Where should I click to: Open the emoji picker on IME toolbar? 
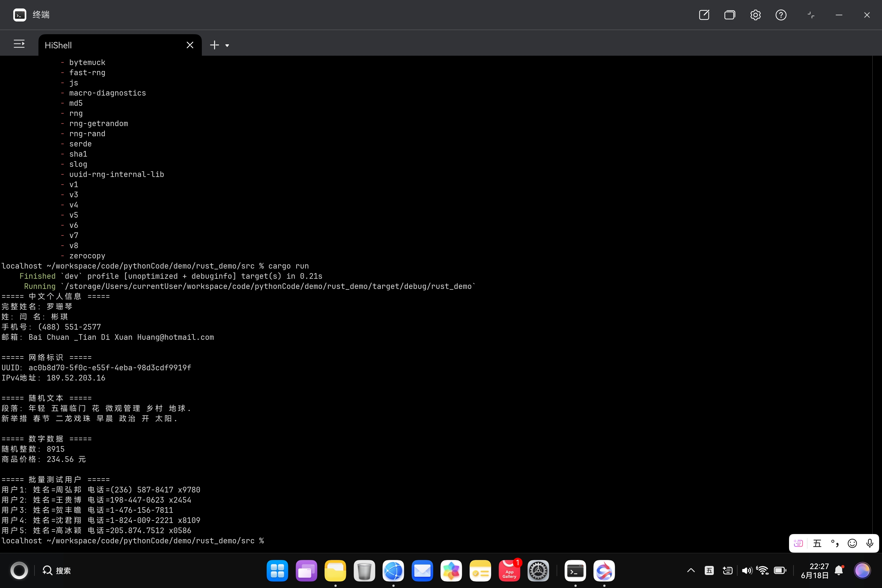tap(852, 543)
